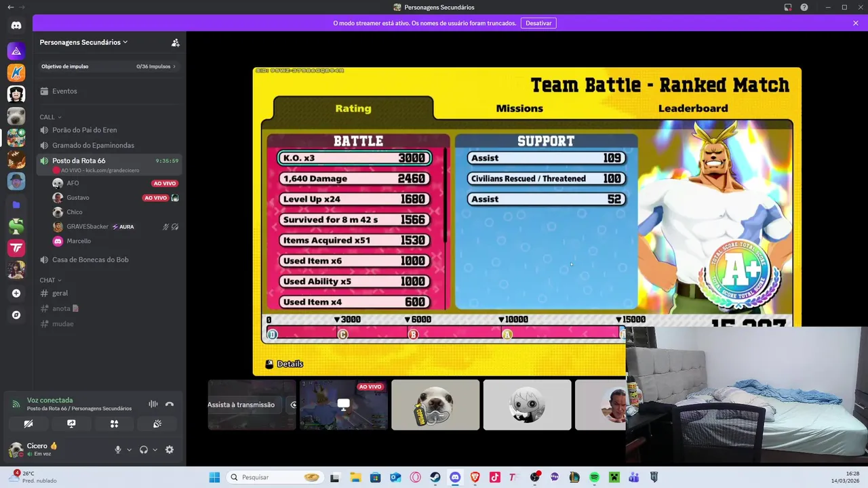Screen dimensions: 868x488
Task: Open Details in the game results screen
Action: [284, 364]
